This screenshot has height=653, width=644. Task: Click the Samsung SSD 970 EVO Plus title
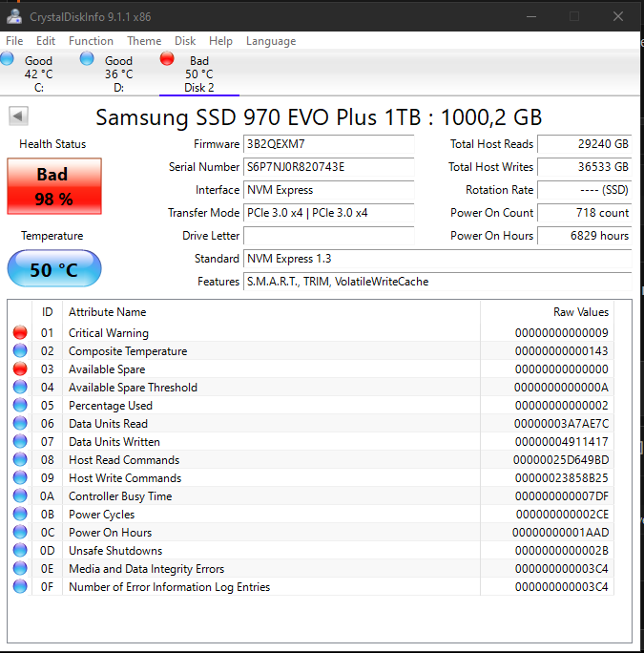pyautogui.click(x=319, y=117)
